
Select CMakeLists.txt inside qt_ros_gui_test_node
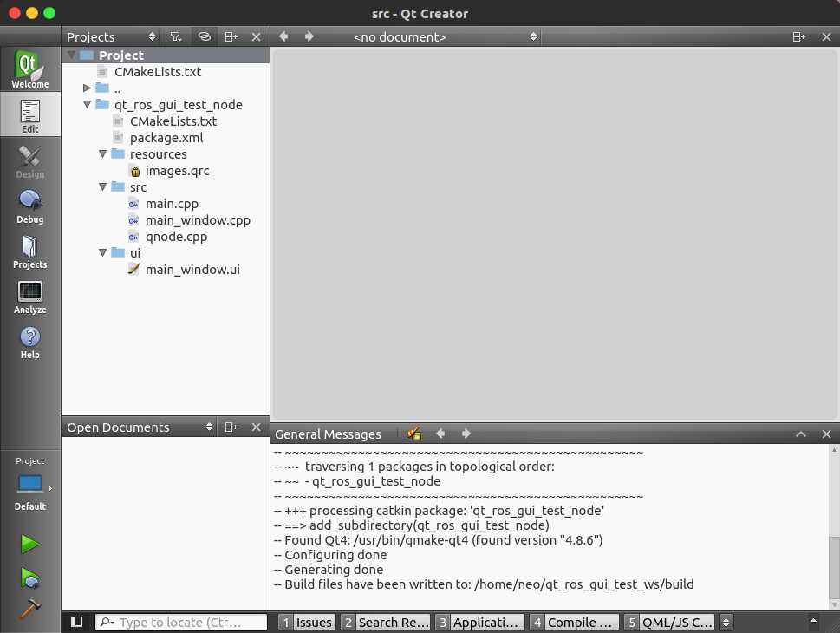point(173,121)
